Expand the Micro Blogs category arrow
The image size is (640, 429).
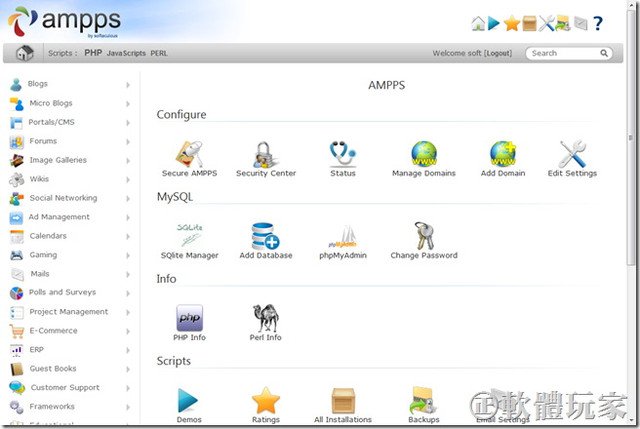128,104
